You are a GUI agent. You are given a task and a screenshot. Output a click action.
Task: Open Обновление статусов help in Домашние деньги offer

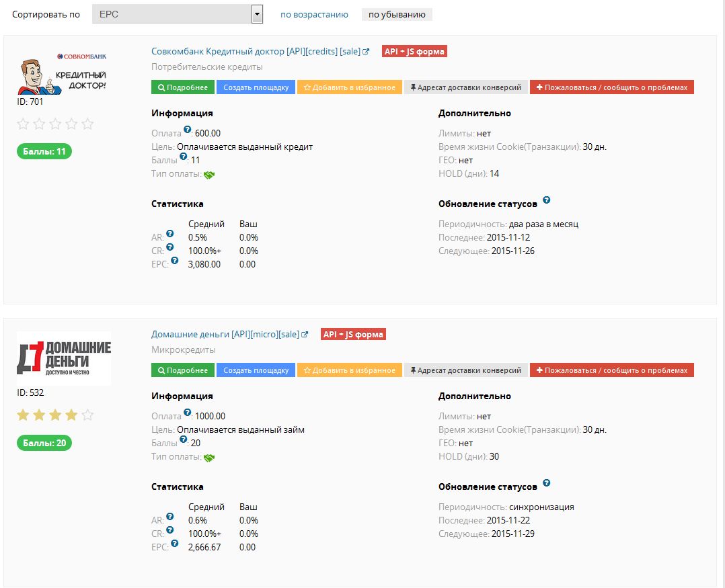click(x=547, y=482)
